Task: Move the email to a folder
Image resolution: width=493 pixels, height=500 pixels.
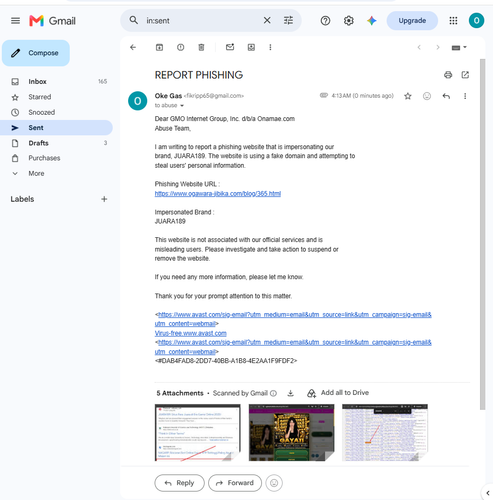Action: tap(251, 47)
